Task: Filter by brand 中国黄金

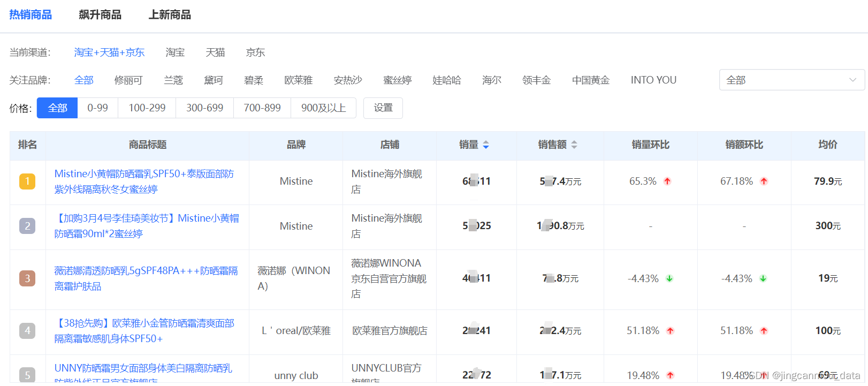Action: [591, 80]
